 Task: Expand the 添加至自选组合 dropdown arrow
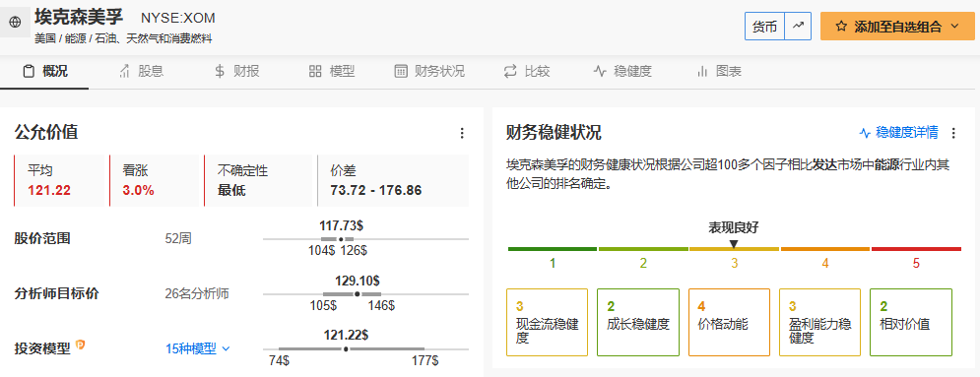(954, 27)
